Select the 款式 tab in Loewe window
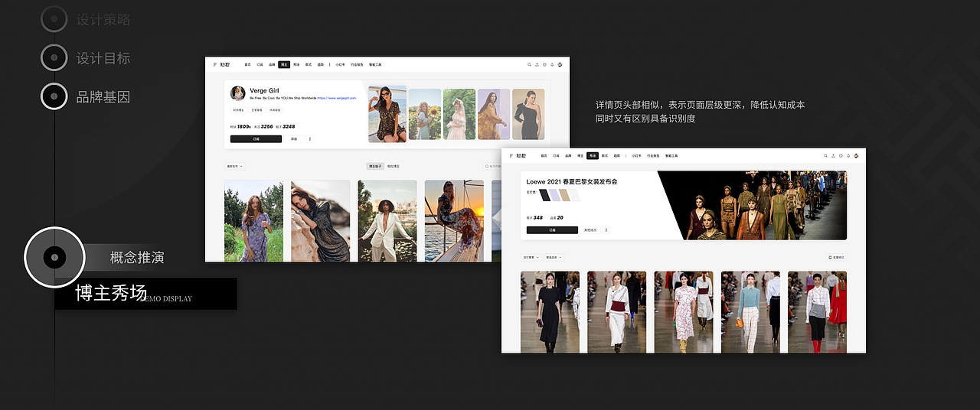 coord(605,156)
